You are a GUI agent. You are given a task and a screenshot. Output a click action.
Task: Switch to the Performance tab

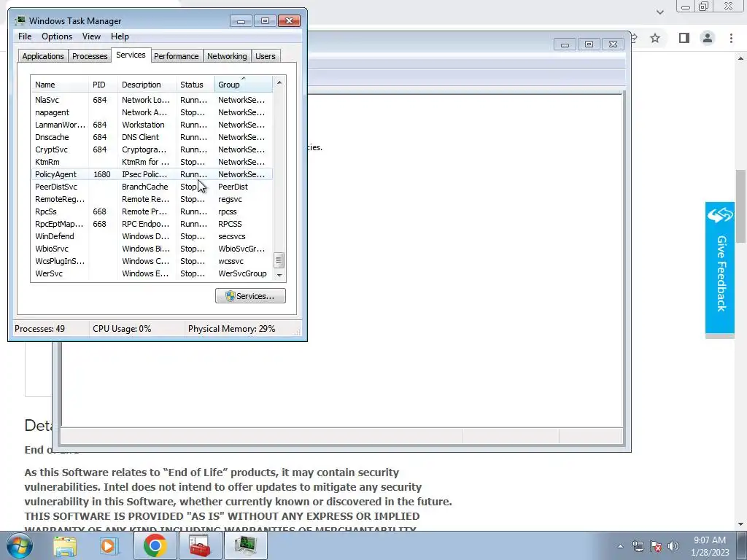coord(177,56)
